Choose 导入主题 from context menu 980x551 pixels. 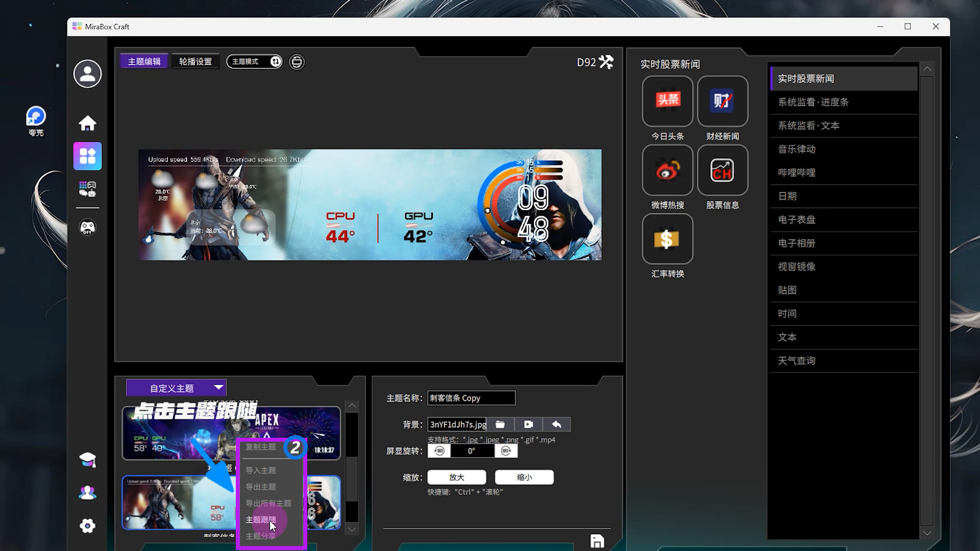pos(261,470)
